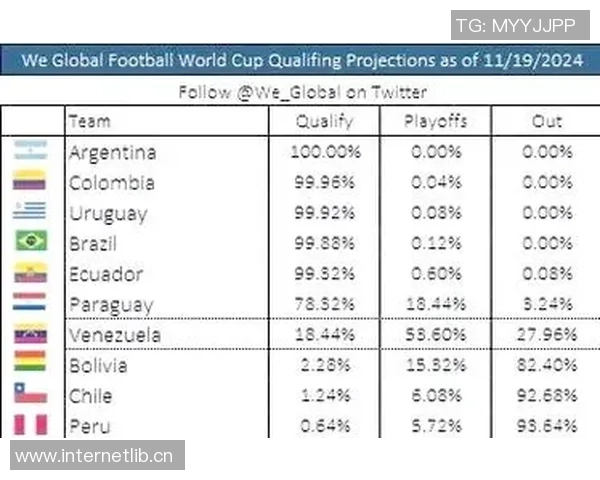Click the Paraguay flag icon
The width and height of the screenshot is (600, 480).
[30, 303]
